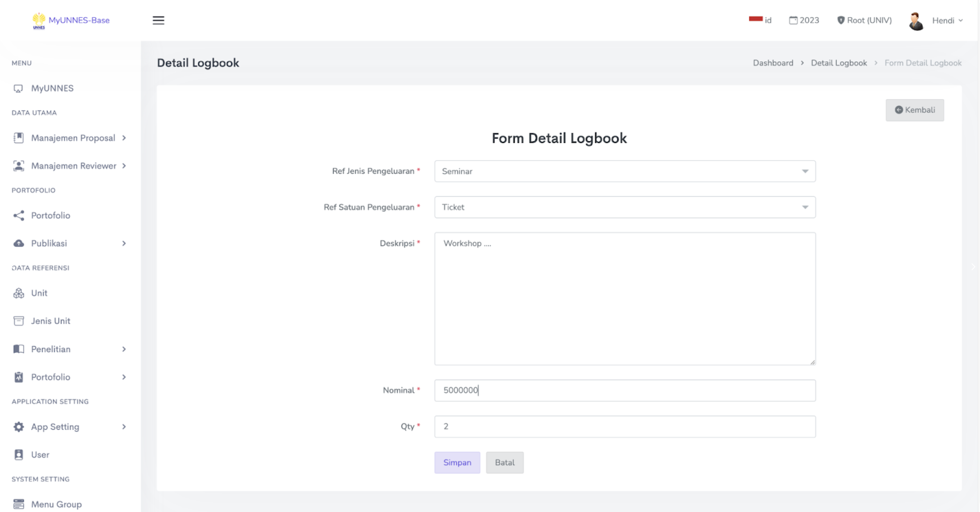The image size is (980, 512).
Task: Click the share icon beside Portofolio
Action: 19,216
